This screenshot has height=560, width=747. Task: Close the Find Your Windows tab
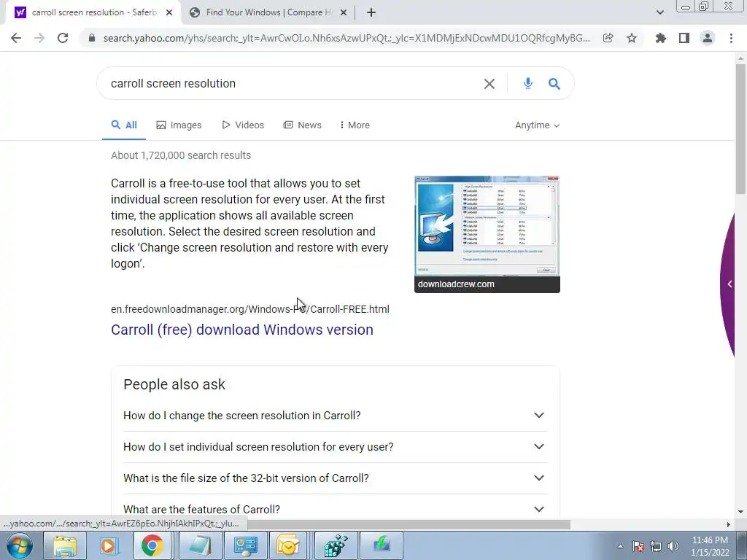click(x=344, y=12)
